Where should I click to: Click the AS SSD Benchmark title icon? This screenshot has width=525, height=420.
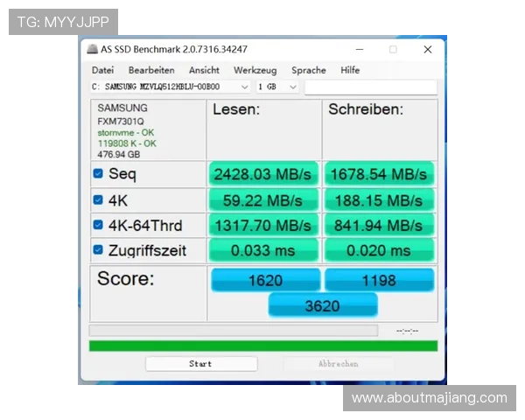coord(93,49)
